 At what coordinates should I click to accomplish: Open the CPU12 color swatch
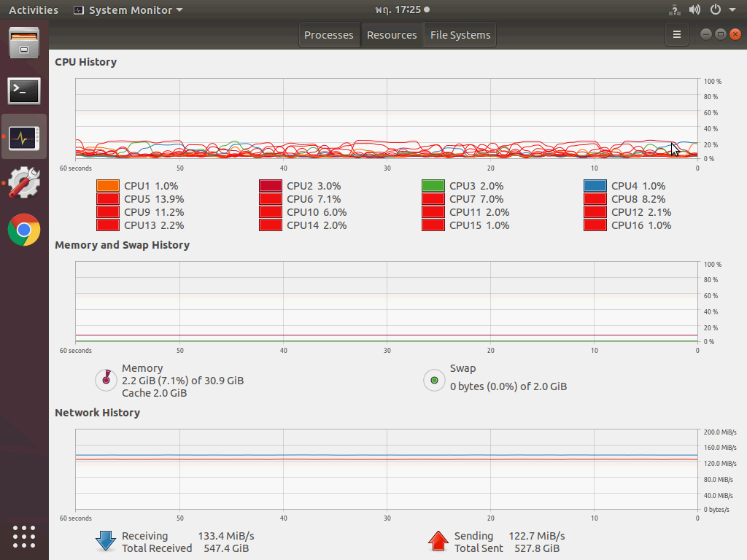(x=595, y=212)
